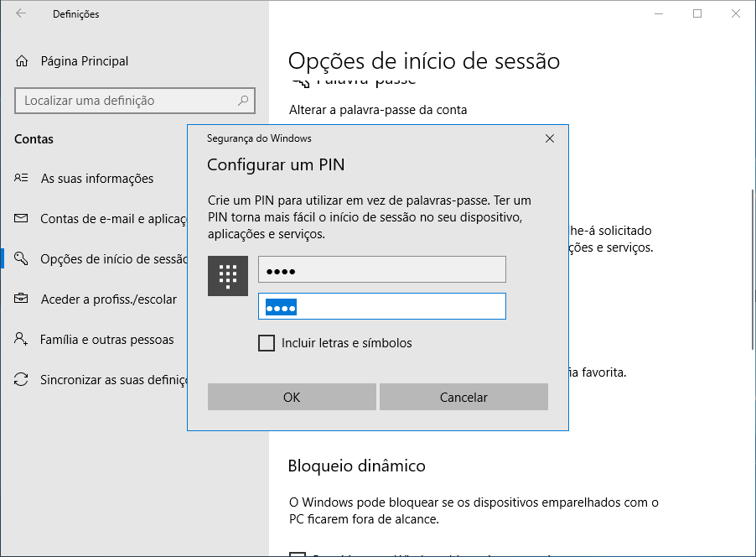Click the Localizar uma definição search box
Viewport: 756px width, 557px height.
[x=126, y=101]
